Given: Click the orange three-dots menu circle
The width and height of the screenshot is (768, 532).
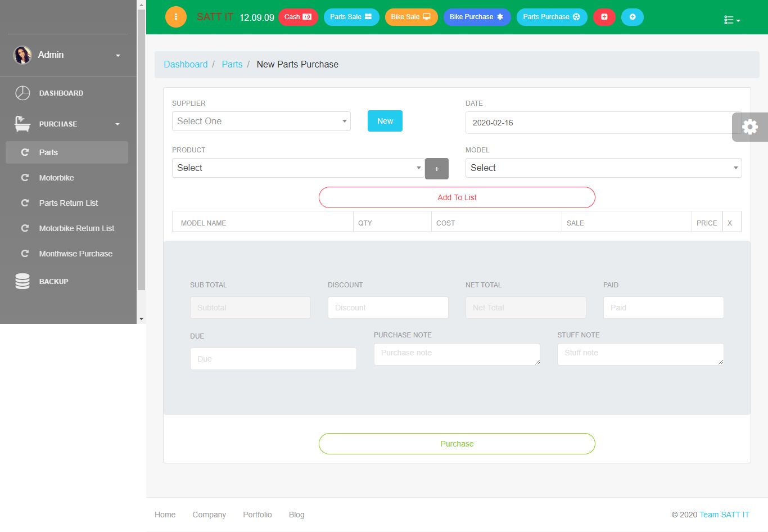Looking at the screenshot, I should point(176,17).
